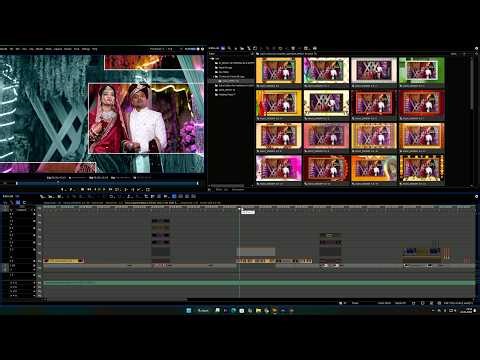Click the preview monitor scrub bar

(107, 183)
